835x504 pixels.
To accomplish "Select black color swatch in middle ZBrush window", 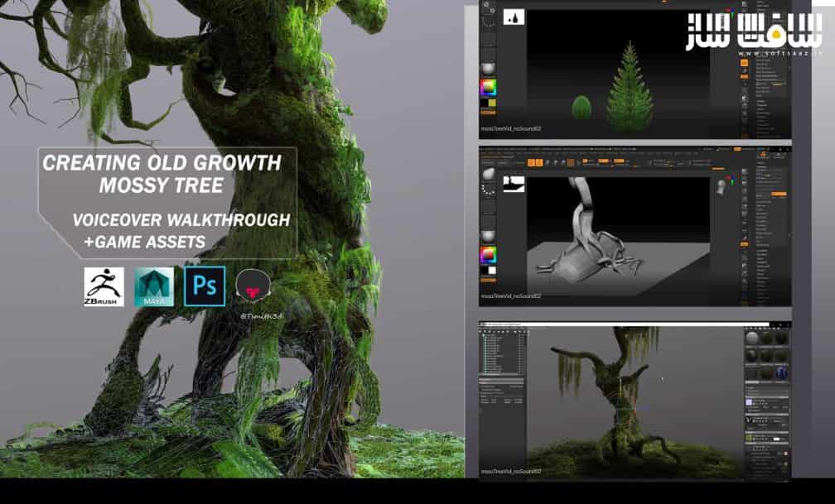I will pyautogui.click(x=484, y=271).
